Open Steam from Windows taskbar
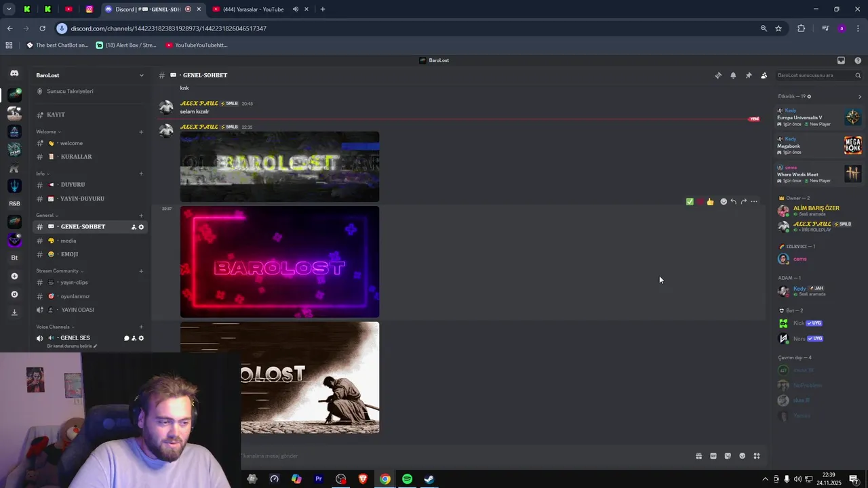 click(x=429, y=479)
